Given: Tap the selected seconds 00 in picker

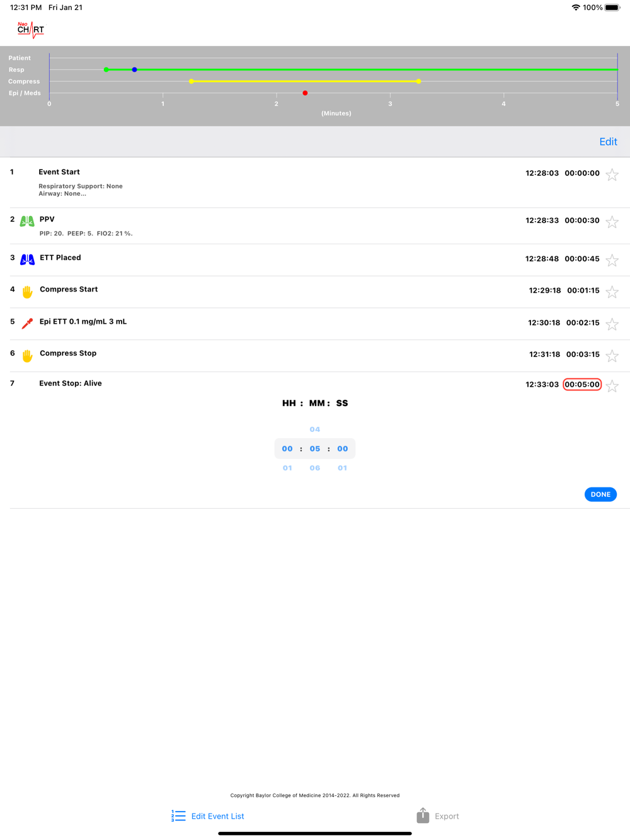Looking at the screenshot, I should pos(343,449).
